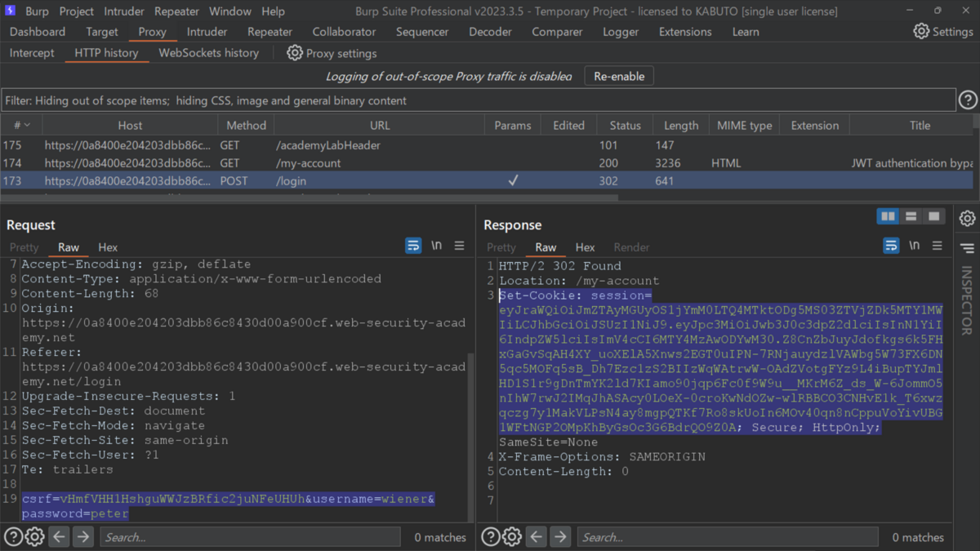Viewport: 980px width, 551px height.
Task: Switch to the Dashboard tab
Action: click(38, 32)
